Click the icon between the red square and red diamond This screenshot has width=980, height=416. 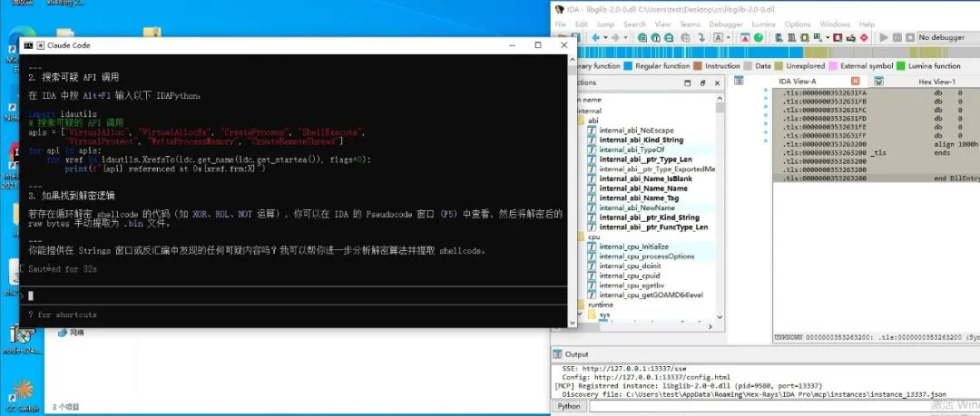[x=850, y=37]
